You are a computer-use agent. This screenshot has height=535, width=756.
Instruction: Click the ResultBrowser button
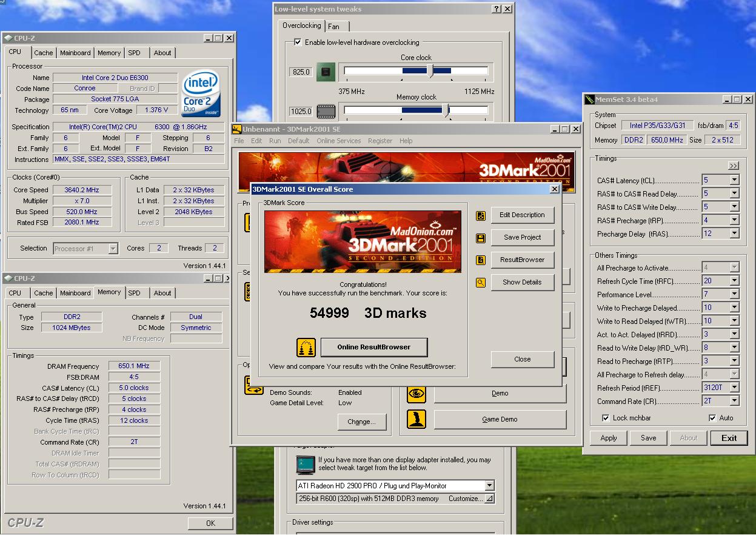(522, 260)
